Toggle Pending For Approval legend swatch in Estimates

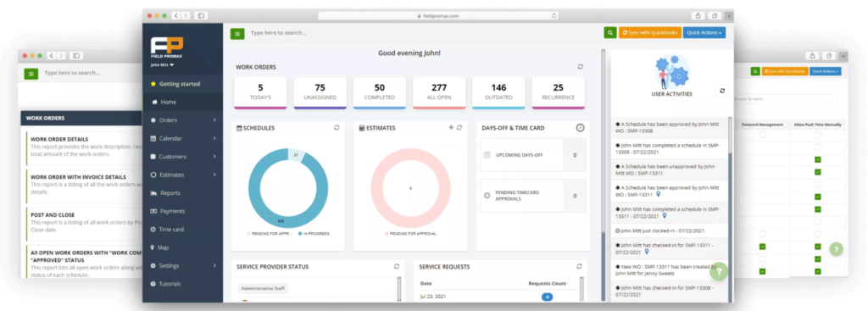tap(387, 234)
